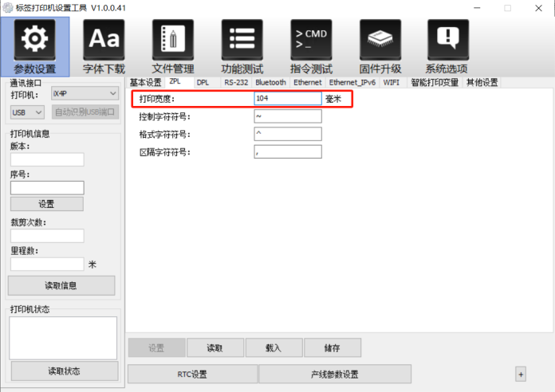Click the 通讯接口 group label

point(26,83)
